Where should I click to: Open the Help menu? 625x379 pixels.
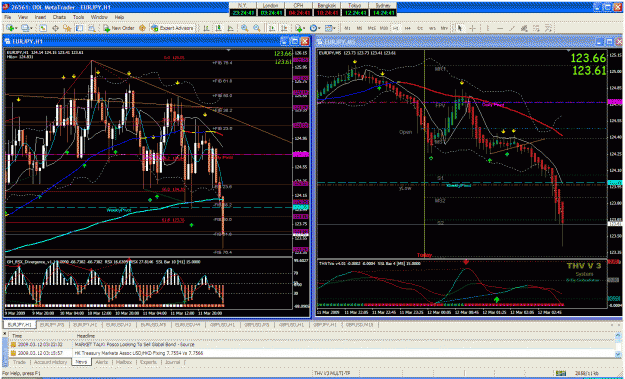(x=119, y=17)
